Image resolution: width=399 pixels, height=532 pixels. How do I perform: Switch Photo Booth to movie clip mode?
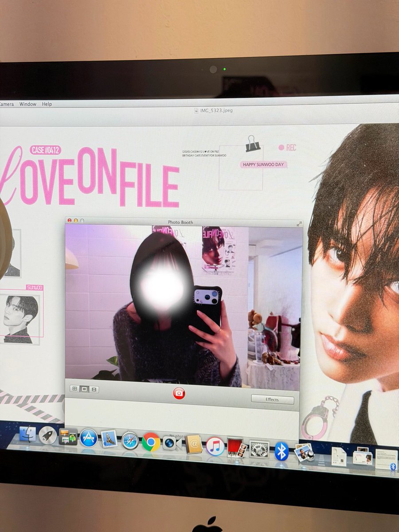click(94, 390)
